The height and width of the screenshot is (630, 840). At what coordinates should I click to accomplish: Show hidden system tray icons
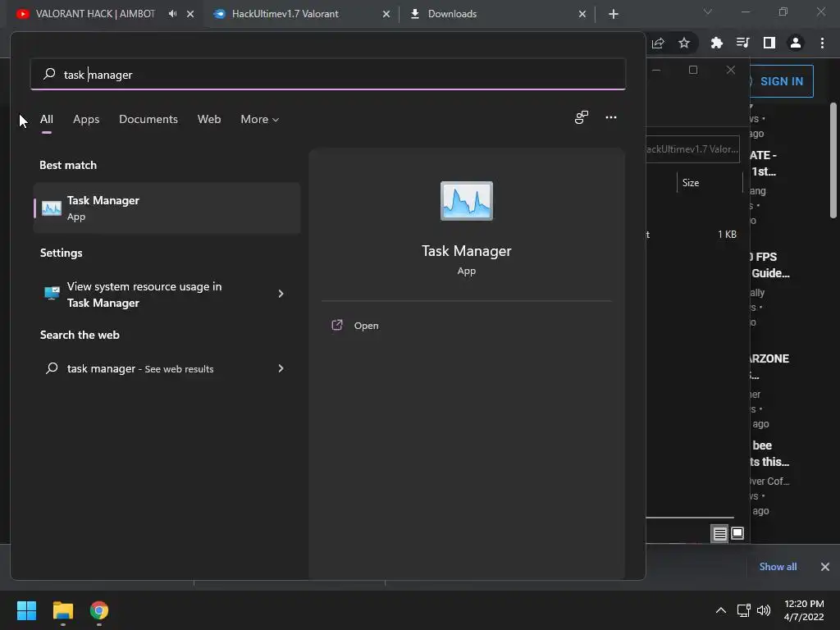tap(721, 610)
